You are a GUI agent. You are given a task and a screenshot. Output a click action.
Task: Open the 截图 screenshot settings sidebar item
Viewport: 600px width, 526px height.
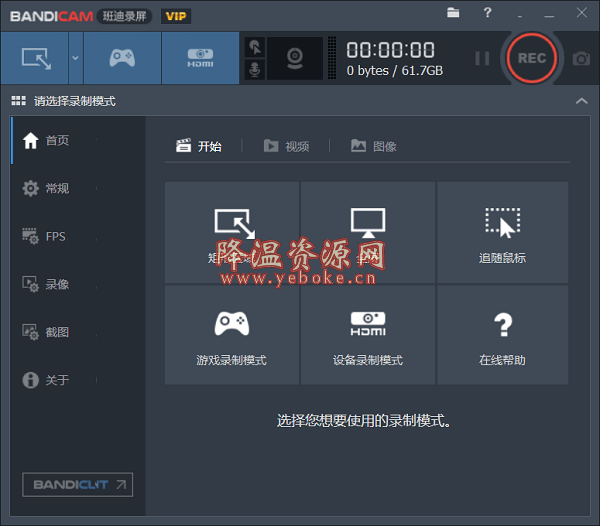pos(78,332)
